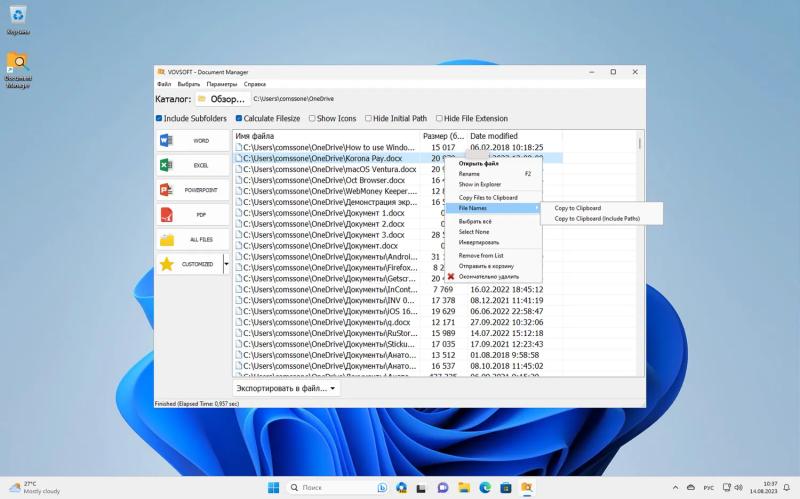800x499 pixels.
Task: Expand the CUSTOMIZED dropdown arrow
Action: click(227, 264)
